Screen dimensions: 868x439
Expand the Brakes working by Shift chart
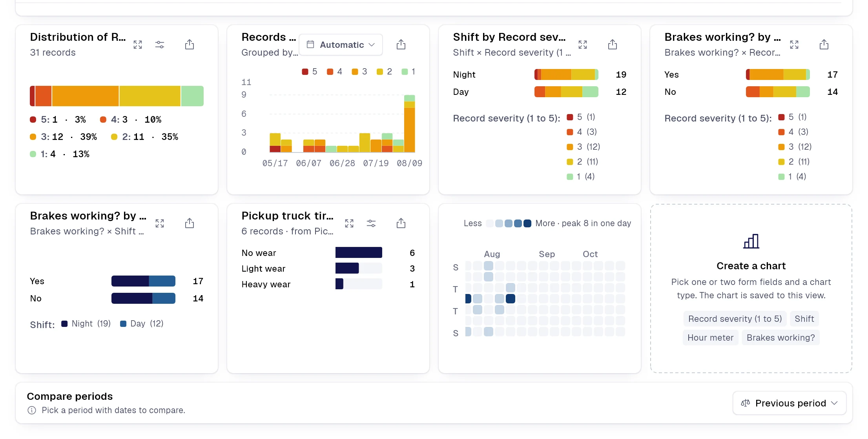[160, 223]
